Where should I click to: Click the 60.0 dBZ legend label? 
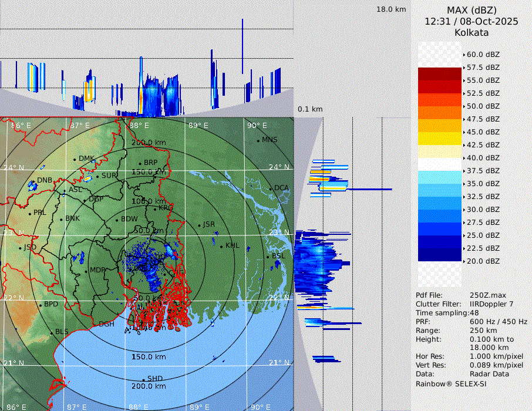tap(483, 55)
